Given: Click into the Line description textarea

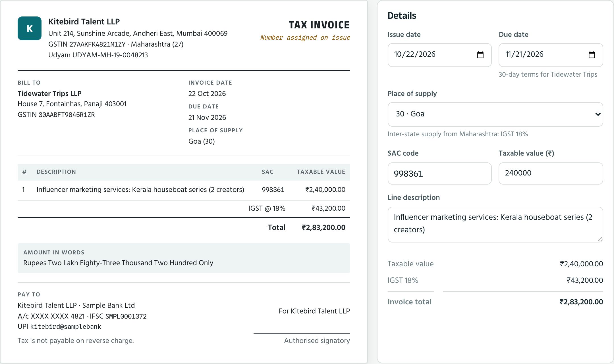Looking at the screenshot, I should pos(495,224).
